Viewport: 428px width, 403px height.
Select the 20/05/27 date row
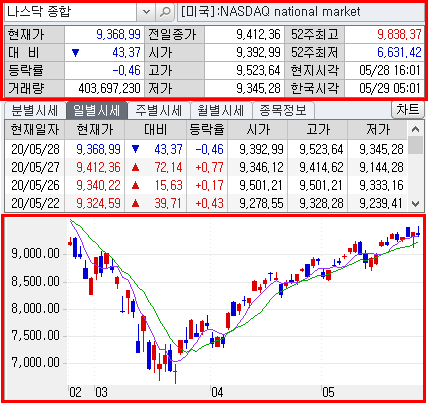(x=206, y=167)
